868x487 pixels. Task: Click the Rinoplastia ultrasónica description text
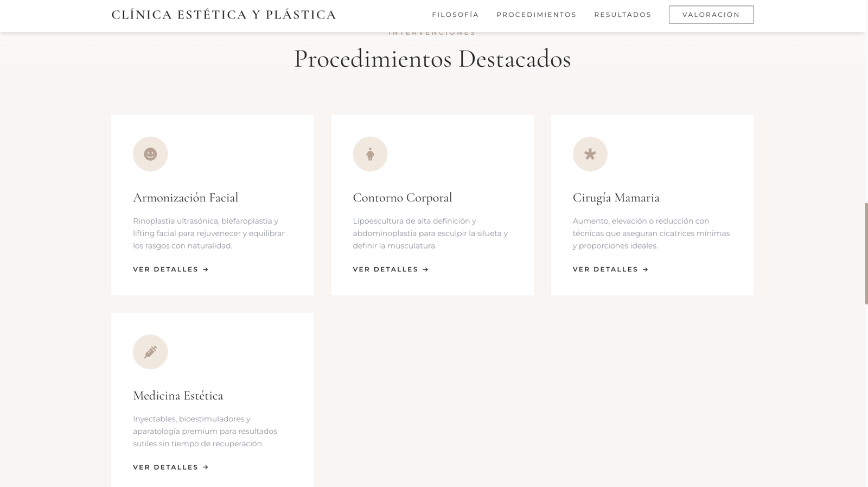(209, 233)
